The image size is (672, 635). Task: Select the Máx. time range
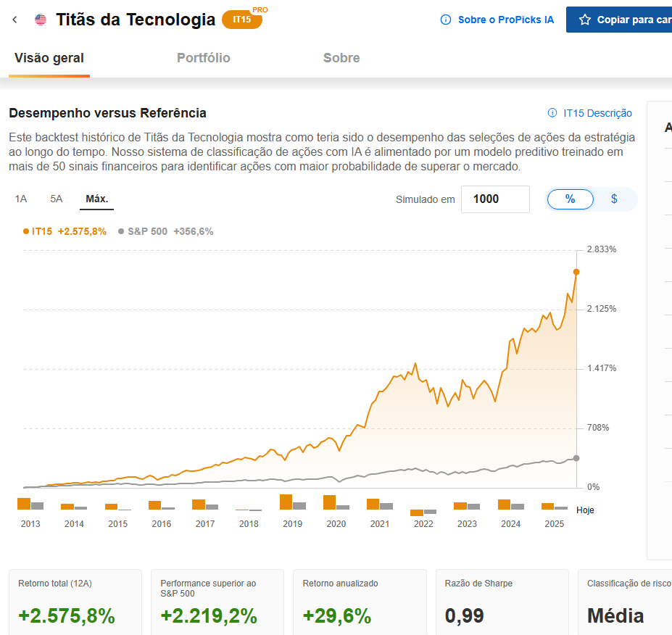tap(96, 199)
